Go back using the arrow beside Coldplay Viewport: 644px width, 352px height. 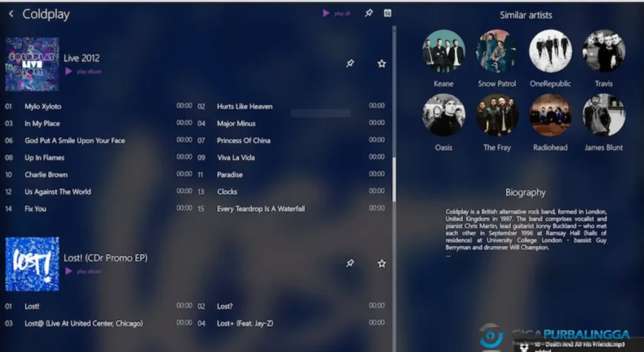11,14
